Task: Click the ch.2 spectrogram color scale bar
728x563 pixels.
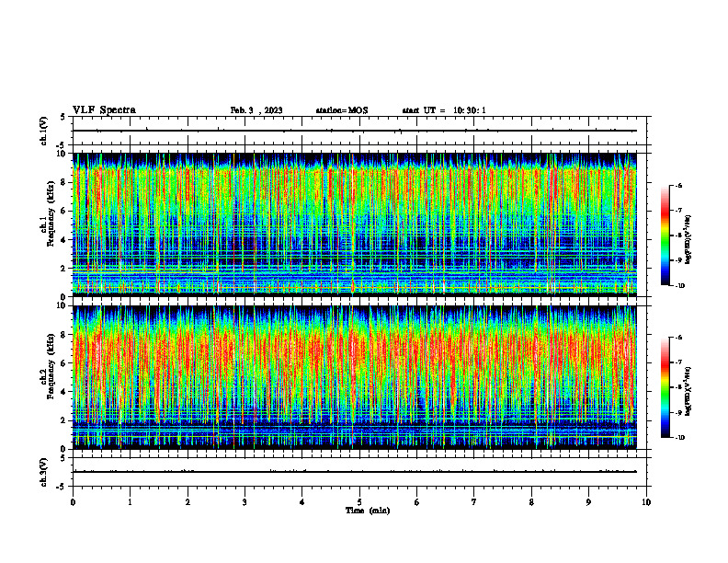Action: pos(665,387)
